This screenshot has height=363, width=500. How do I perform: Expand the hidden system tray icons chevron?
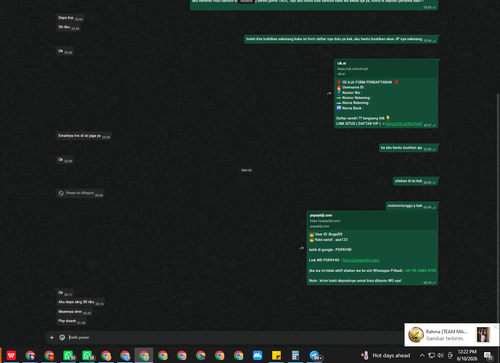[x=422, y=355]
